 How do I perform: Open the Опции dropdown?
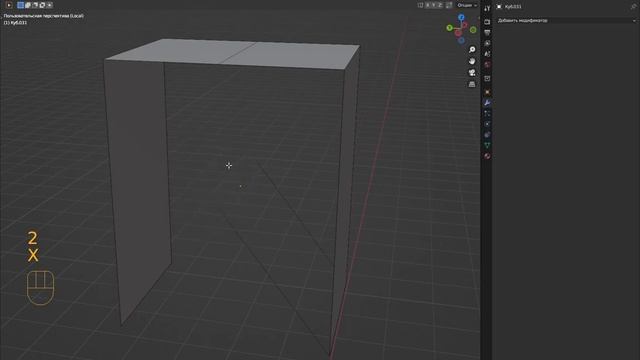pos(467,5)
